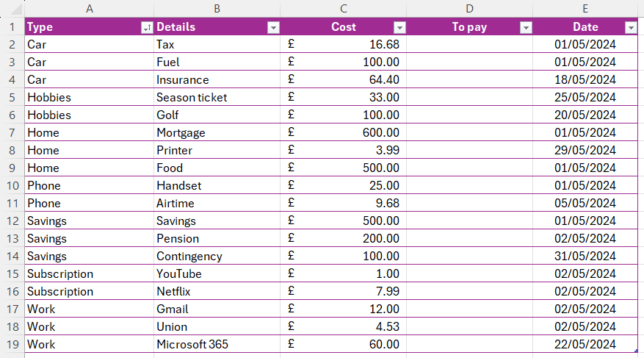Show filter options for Date column
The width and height of the screenshot is (644, 358).
[631, 27]
